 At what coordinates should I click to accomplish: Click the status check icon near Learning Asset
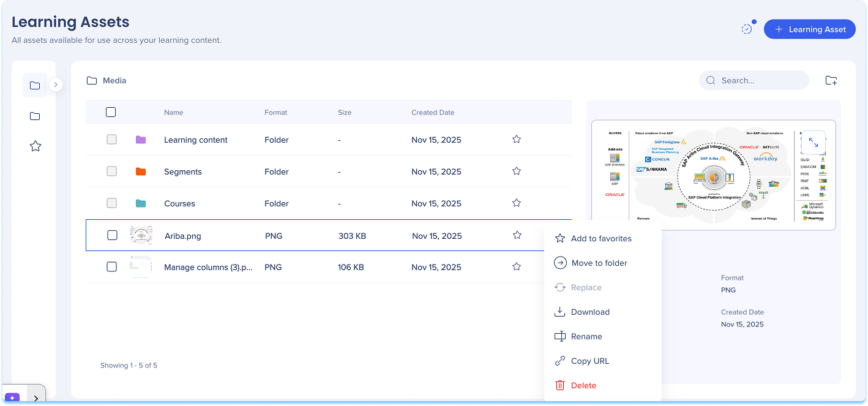coord(747,29)
